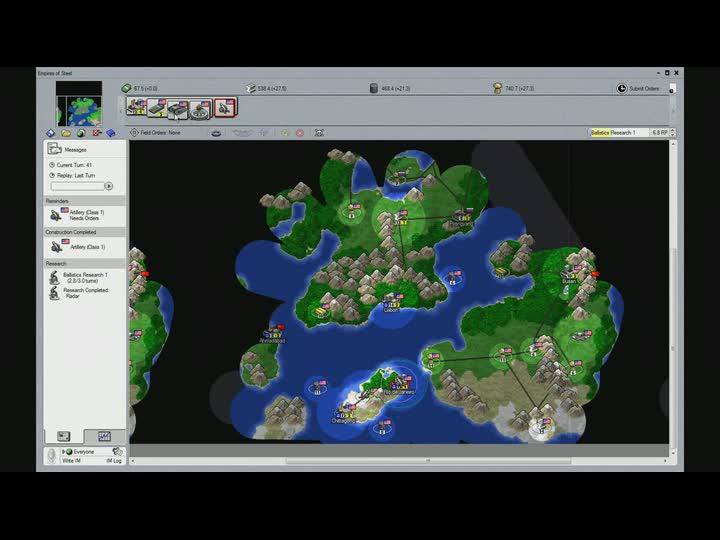Select the second unit card in unit strip
The width and height of the screenshot is (720, 540).
157,108
